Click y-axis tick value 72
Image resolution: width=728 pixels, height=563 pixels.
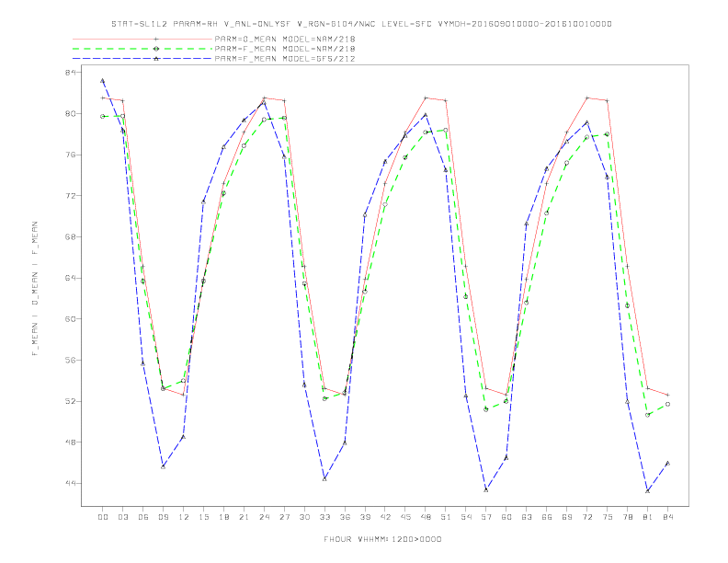(x=70, y=196)
